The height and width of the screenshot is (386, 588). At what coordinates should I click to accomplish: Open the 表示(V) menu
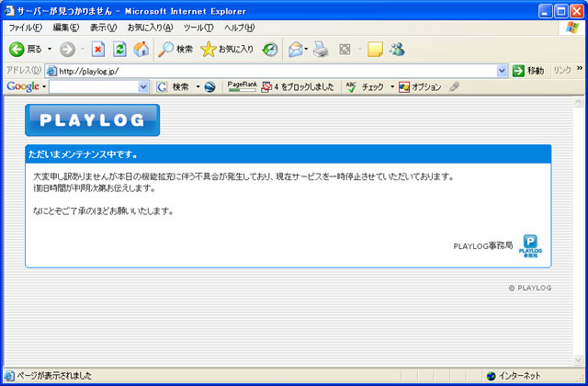(103, 28)
